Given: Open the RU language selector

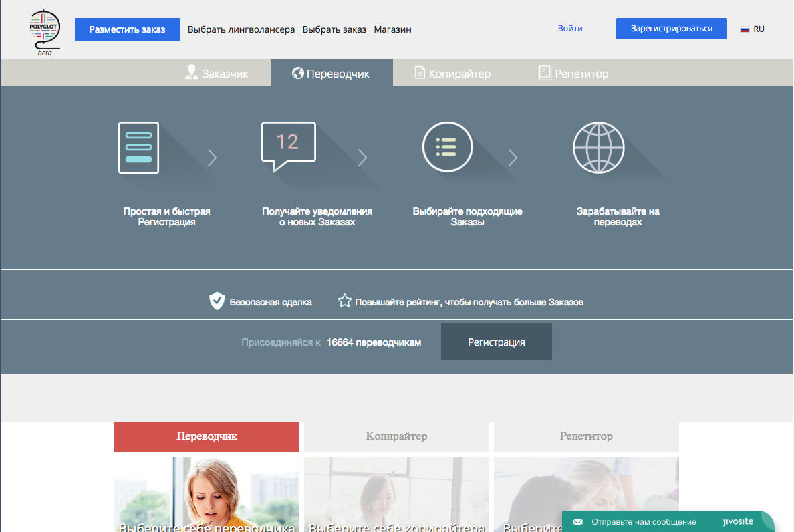Looking at the screenshot, I should pos(753,29).
